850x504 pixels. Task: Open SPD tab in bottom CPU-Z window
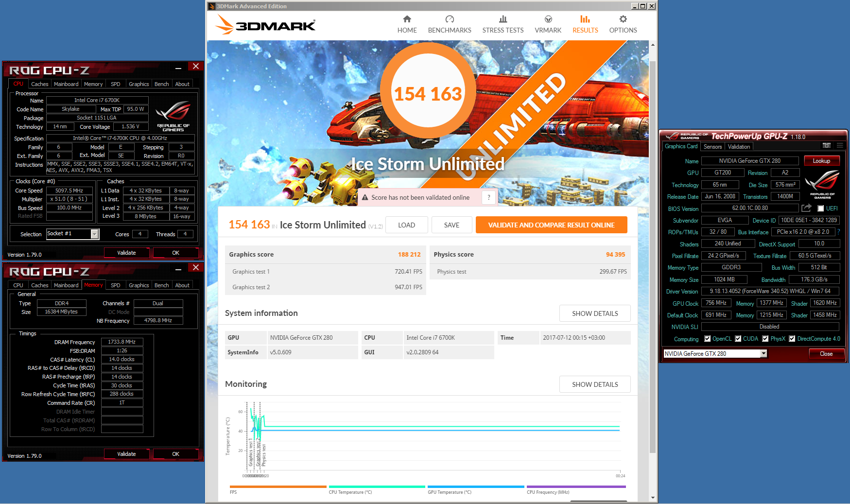pyautogui.click(x=116, y=285)
